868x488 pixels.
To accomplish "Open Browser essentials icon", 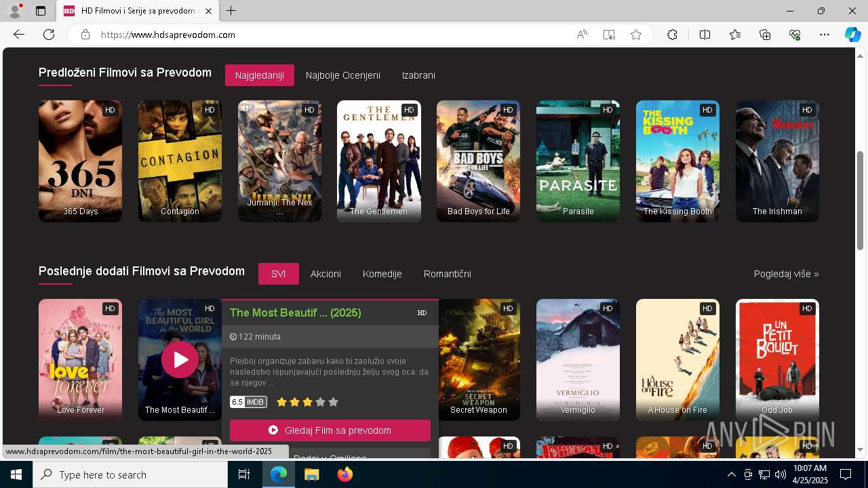I will click(x=795, y=35).
